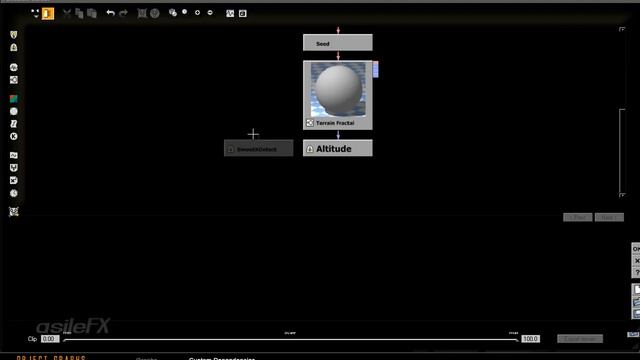Copy the selected node
Screen dimensions: 640x360
(x=79, y=13)
